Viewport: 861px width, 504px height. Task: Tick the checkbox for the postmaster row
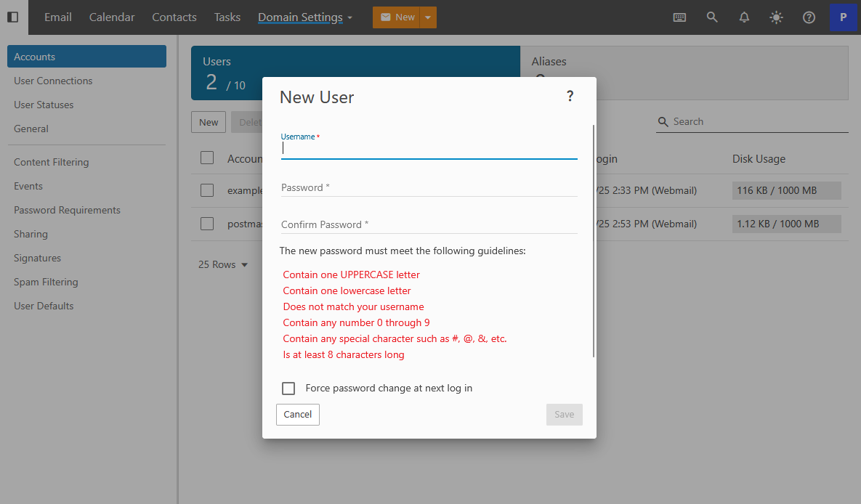(207, 224)
